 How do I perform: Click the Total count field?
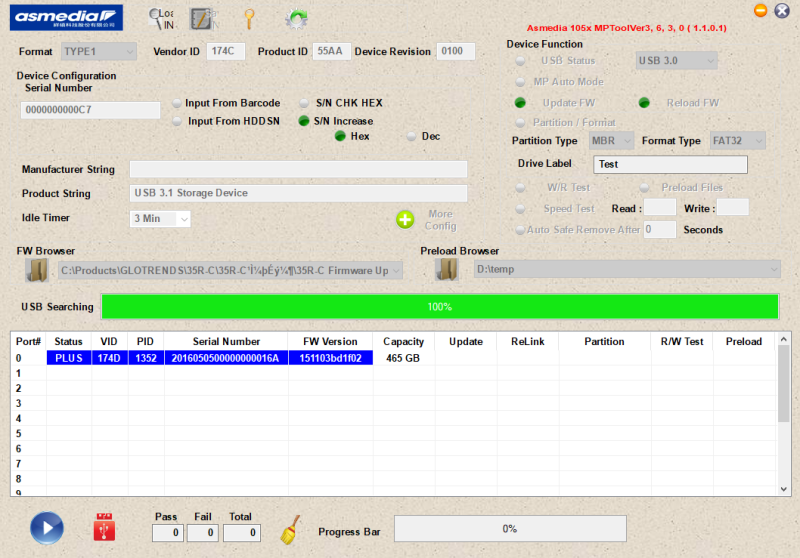coord(242,533)
